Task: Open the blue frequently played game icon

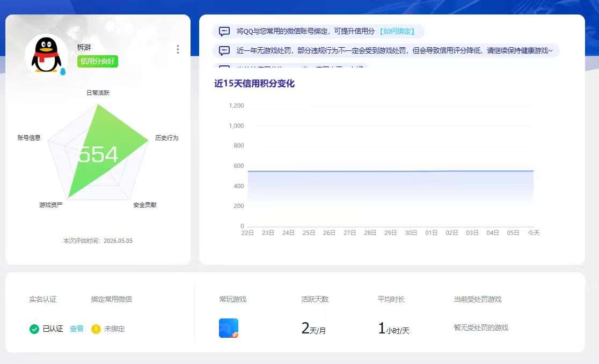Action: pos(229,328)
